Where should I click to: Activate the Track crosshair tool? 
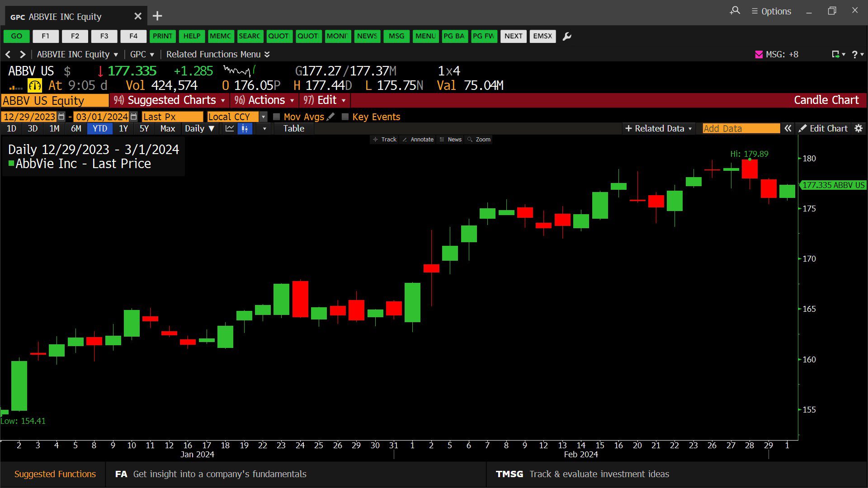coord(384,140)
